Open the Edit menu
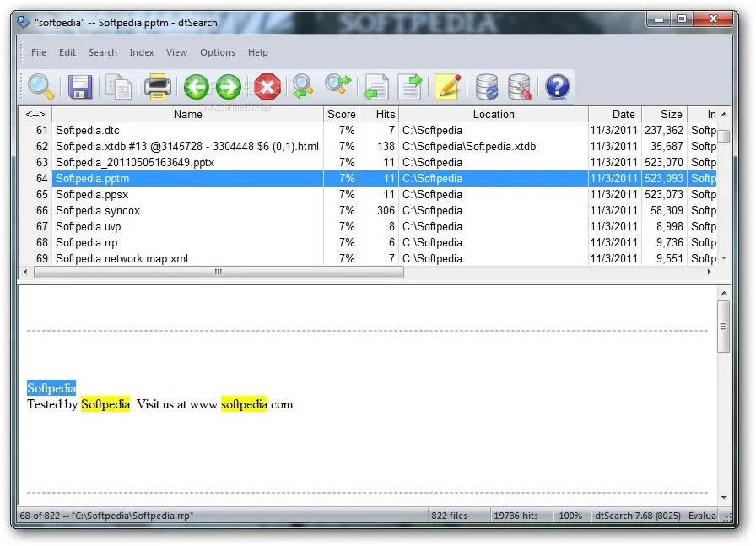The width and height of the screenshot is (756, 546). pyautogui.click(x=67, y=52)
